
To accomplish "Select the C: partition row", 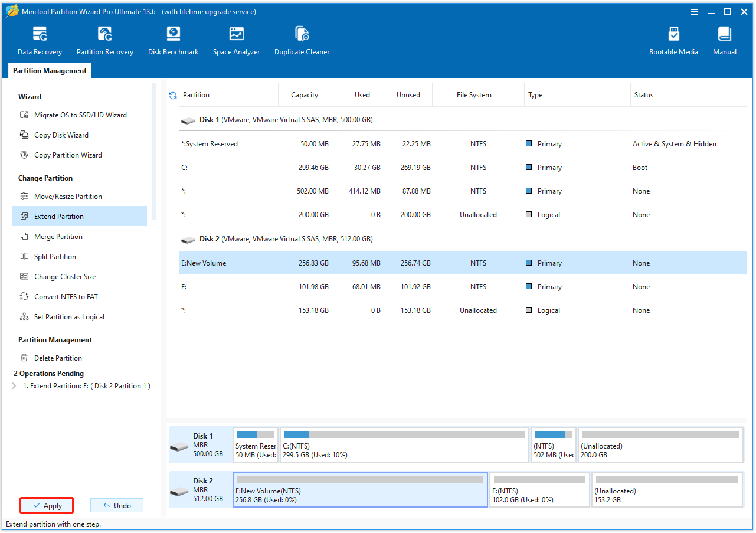I will coord(463,168).
